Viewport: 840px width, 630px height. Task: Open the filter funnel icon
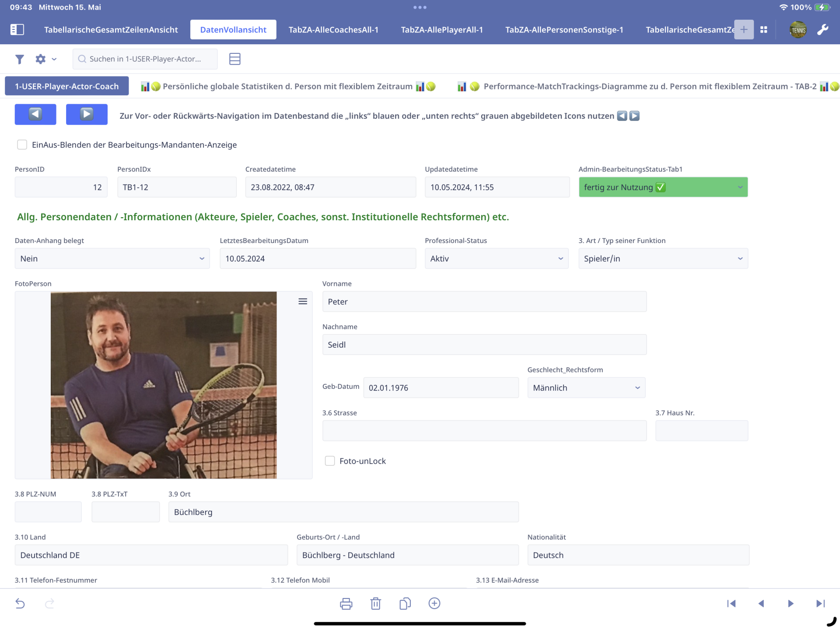(19, 59)
